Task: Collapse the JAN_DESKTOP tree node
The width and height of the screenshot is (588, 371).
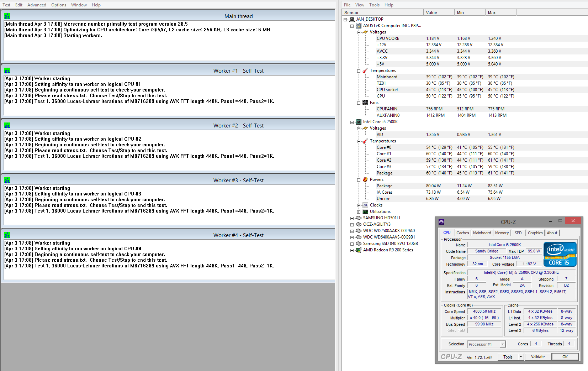Action: coord(345,19)
